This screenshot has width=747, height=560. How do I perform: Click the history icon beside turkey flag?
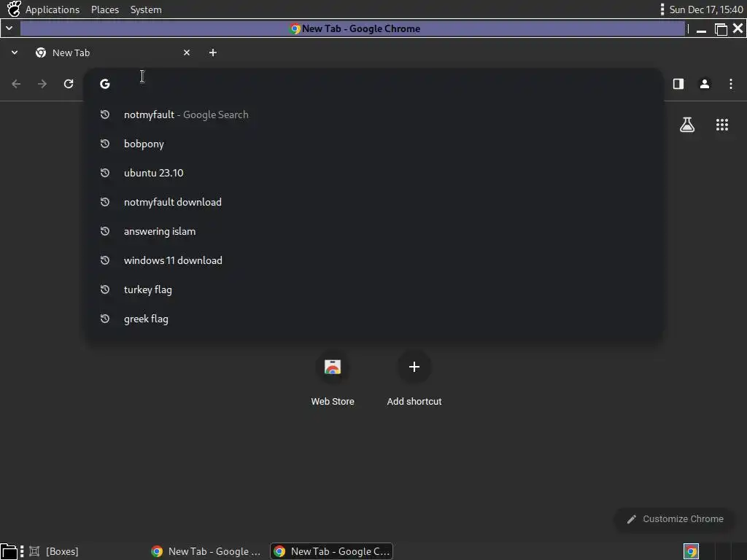105,289
